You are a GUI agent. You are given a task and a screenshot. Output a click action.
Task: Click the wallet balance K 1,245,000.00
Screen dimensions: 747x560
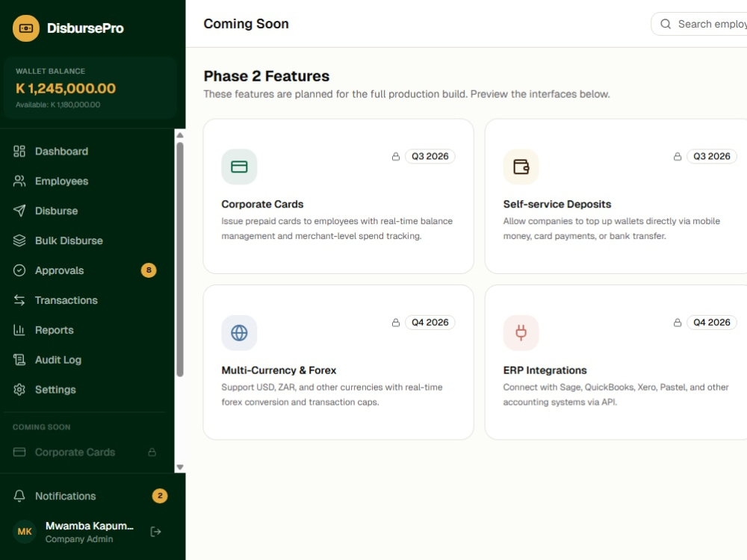pyautogui.click(x=66, y=89)
